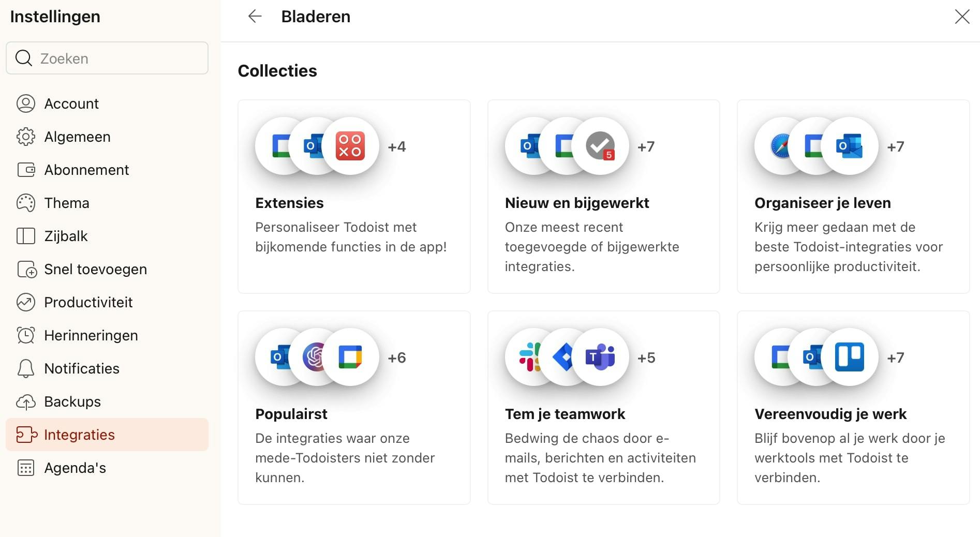Open Algemeen settings tab
The height and width of the screenshot is (537, 980).
coord(77,137)
